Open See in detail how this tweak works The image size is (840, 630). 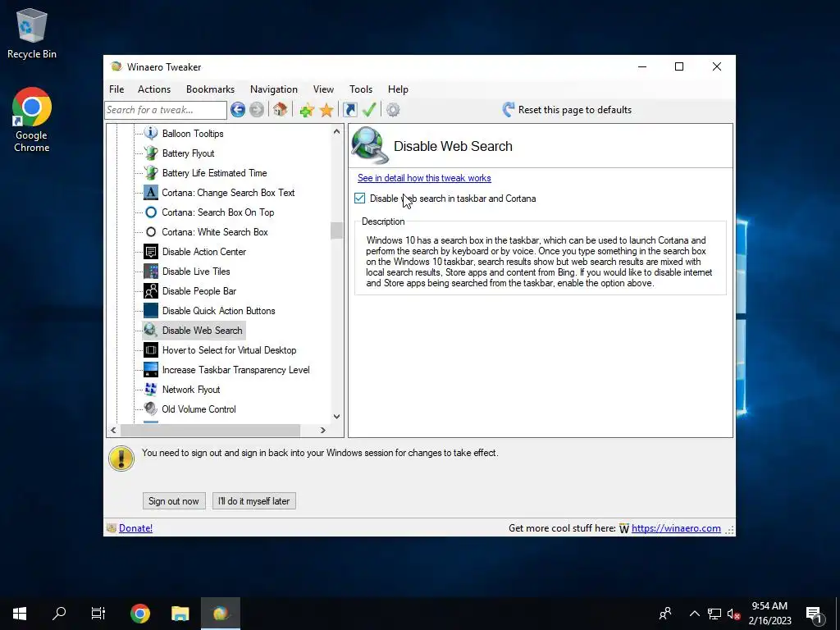(x=424, y=178)
